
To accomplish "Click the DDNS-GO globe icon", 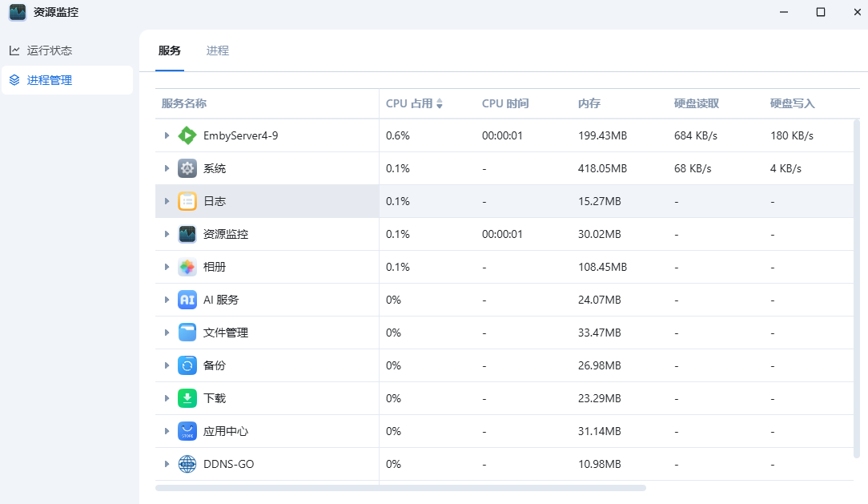I will pyautogui.click(x=187, y=464).
